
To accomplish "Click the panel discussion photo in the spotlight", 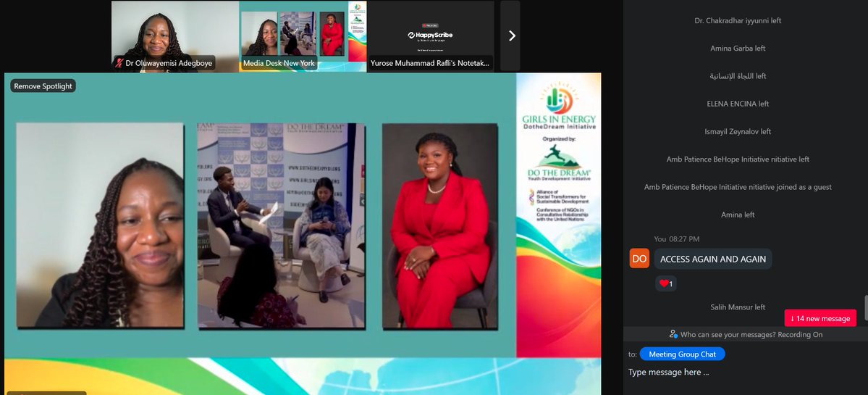I will (x=281, y=225).
